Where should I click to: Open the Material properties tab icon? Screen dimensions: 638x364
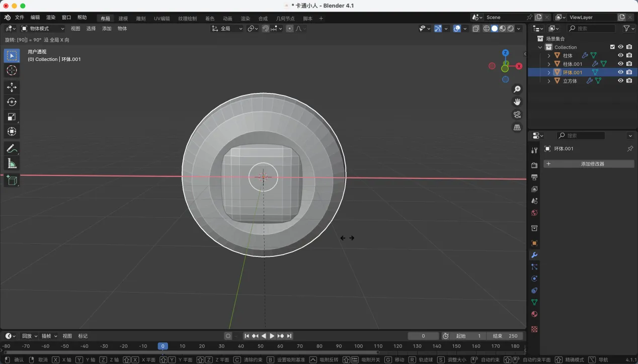(x=534, y=314)
